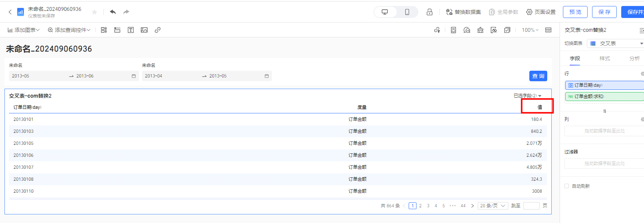The image size is (644, 223).
Task: Switch to desktop layout view
Action: point(385,12)
